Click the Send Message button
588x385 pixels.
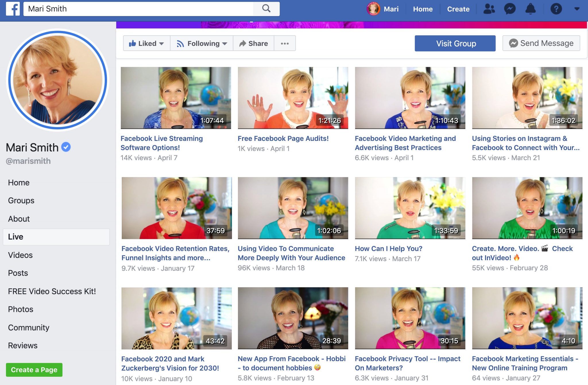[x=541, y=43]
